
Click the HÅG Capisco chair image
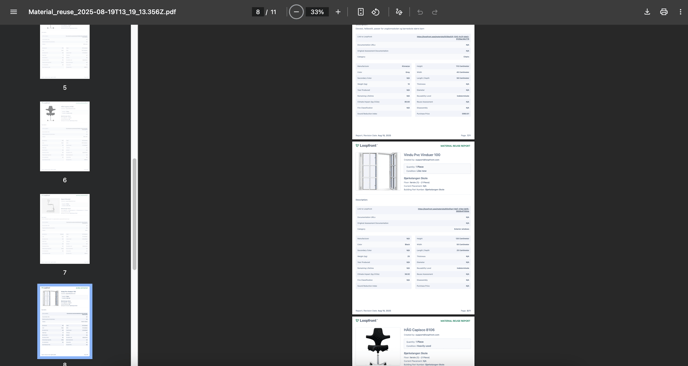(x=378, y=346)
